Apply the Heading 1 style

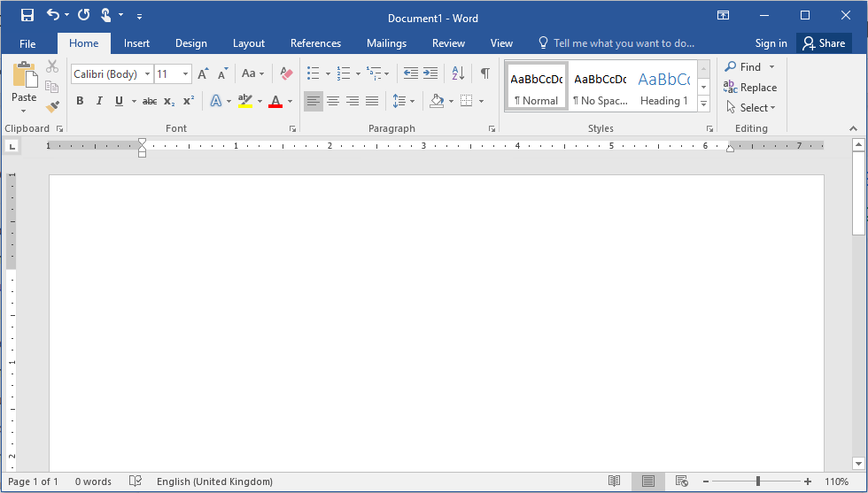[x=663, y=87]
